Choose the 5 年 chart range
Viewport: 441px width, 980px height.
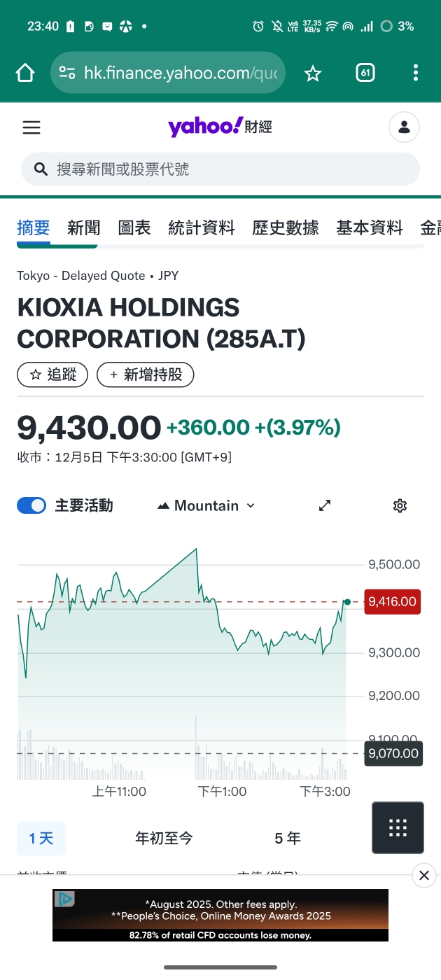(288, 838)
